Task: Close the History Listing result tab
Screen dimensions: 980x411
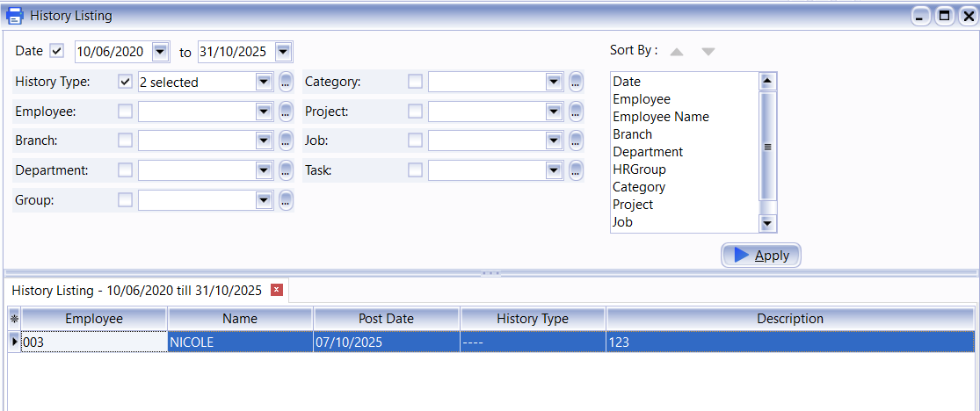Action: tap(277, 290)
